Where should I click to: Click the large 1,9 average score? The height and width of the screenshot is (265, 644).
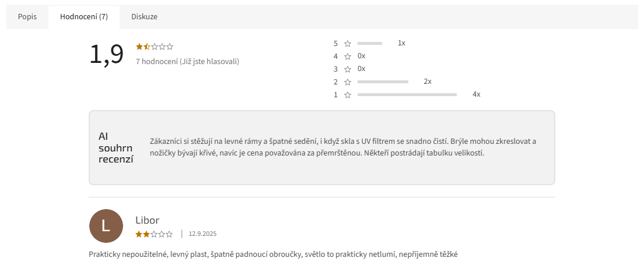tap(106, 54)
